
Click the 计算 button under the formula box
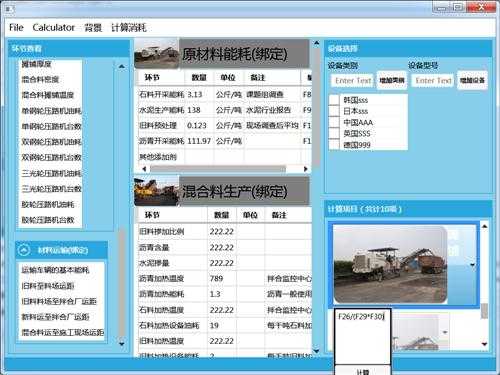[363, 371]
